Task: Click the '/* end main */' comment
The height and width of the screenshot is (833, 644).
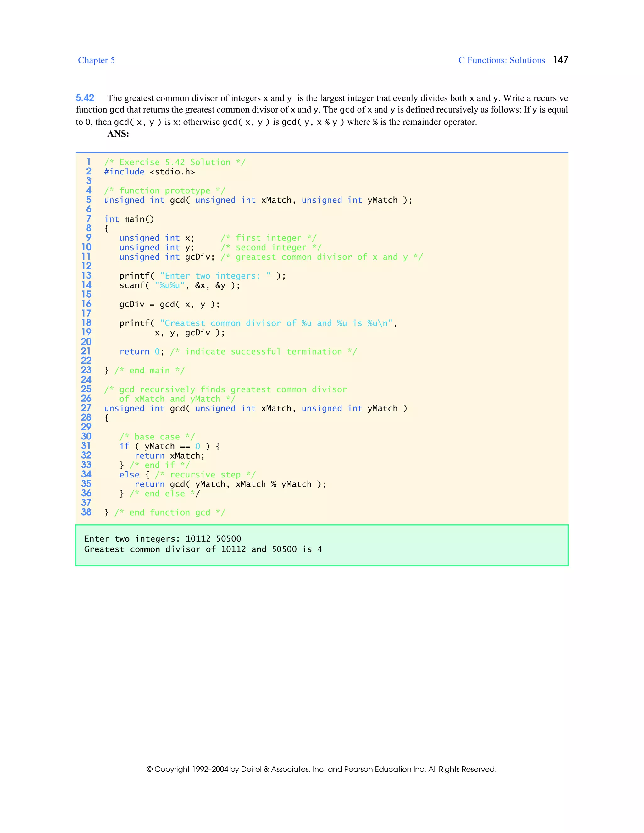Action: (150, 370)
